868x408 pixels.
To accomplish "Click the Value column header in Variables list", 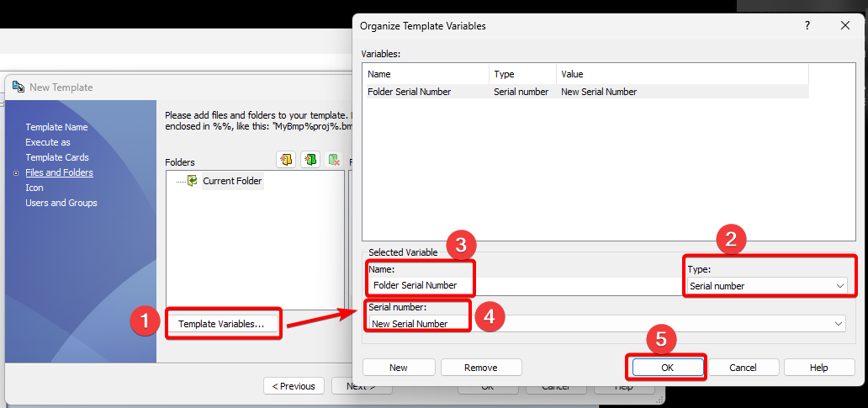I will point(682,74).
